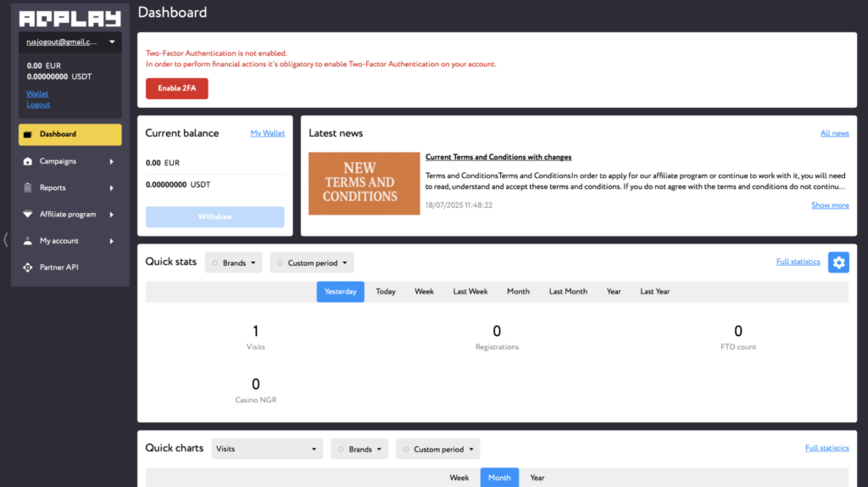
Task: Click the Visits count value
Action: pyautogui.click(x=256, y=332)
